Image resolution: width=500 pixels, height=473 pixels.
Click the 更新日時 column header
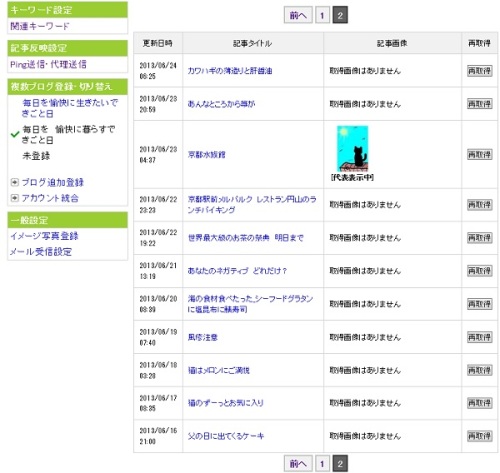click(x=158, y=43)
